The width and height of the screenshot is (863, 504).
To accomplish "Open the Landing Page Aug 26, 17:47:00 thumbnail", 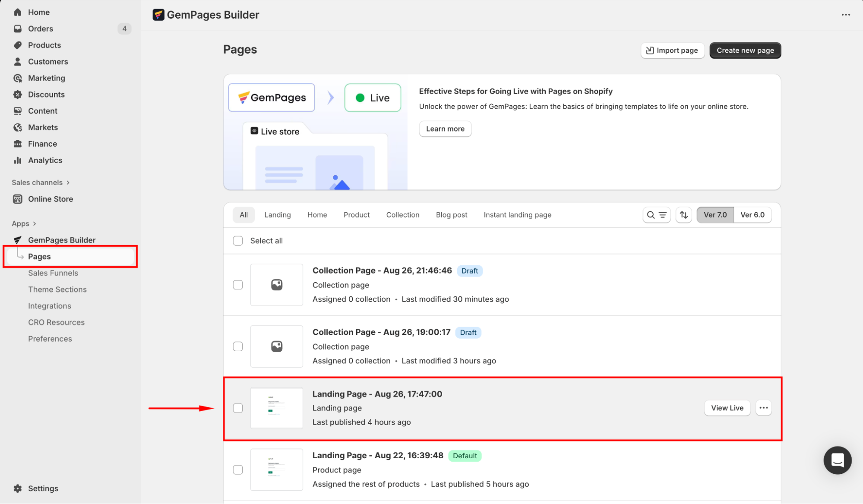I will (276, 408).
